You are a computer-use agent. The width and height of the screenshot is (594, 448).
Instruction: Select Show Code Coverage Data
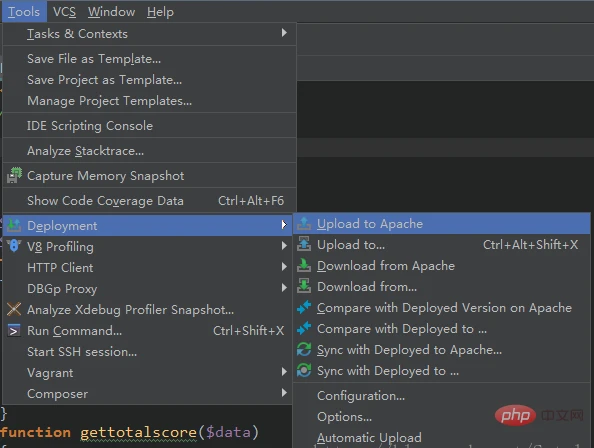149,201
